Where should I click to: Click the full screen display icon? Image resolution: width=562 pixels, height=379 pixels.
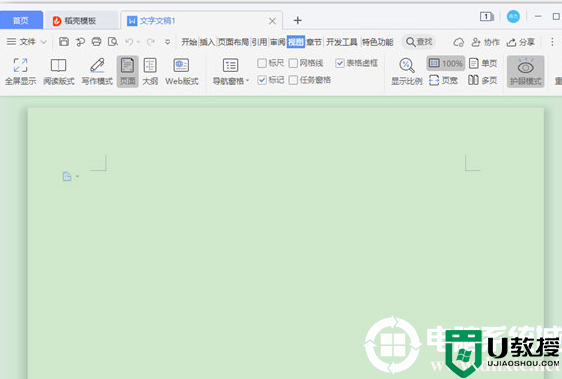[20, 65]
